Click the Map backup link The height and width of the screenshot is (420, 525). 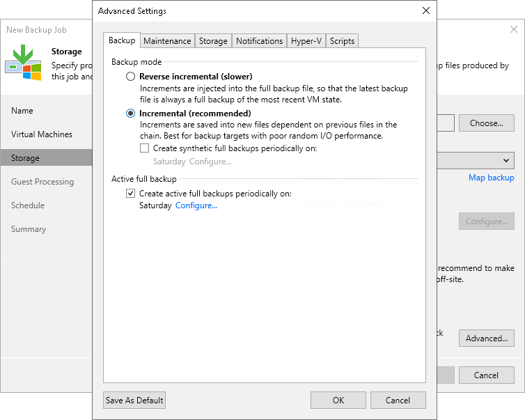pyautogui.click(x=491, y=178)
